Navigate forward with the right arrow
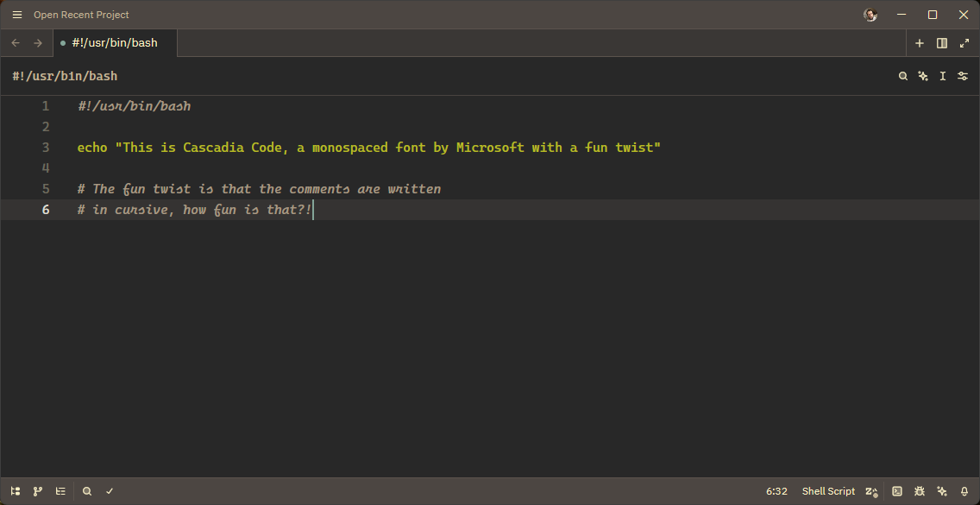The width and height of the screenshot is (980, 505). tap(38, 42)
